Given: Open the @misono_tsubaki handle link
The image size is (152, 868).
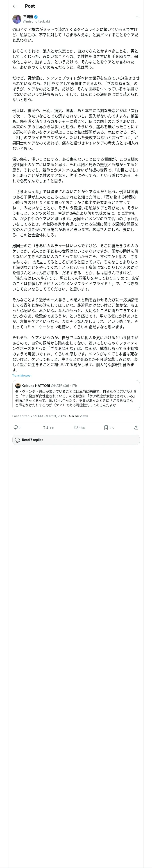Looking at the screenshot, I should 36,21.
